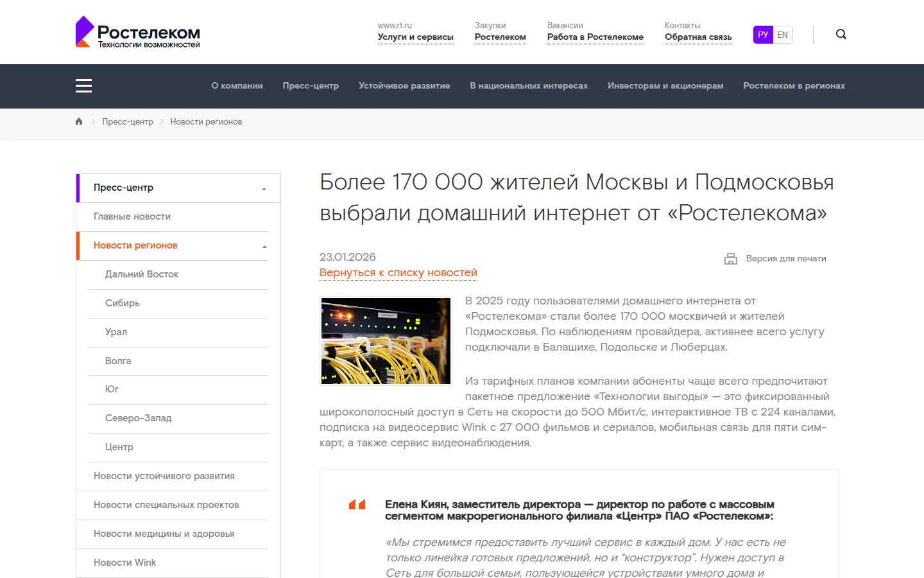This screenshot has height=578, width=924.
Task: Open the Обратная связь link
Action: [698, 37]
